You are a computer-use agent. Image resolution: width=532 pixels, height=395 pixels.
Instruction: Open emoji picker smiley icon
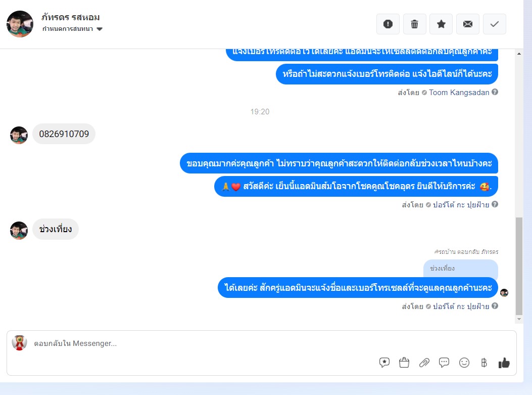click(x=464, y=363)
